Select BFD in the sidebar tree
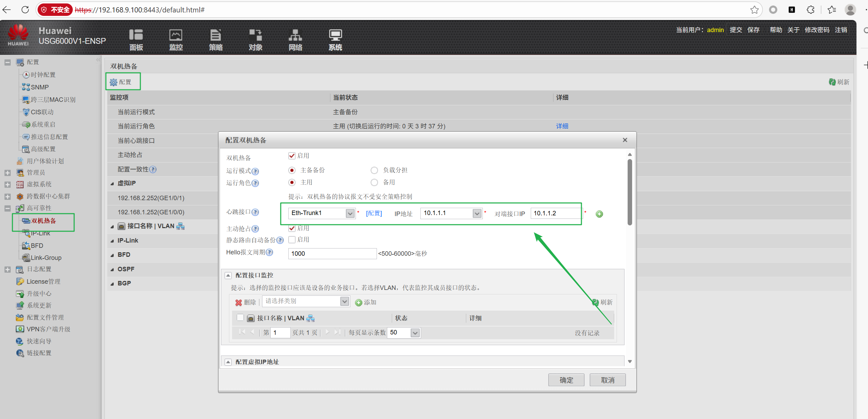 pyautogui.click(x=37, y=245)
